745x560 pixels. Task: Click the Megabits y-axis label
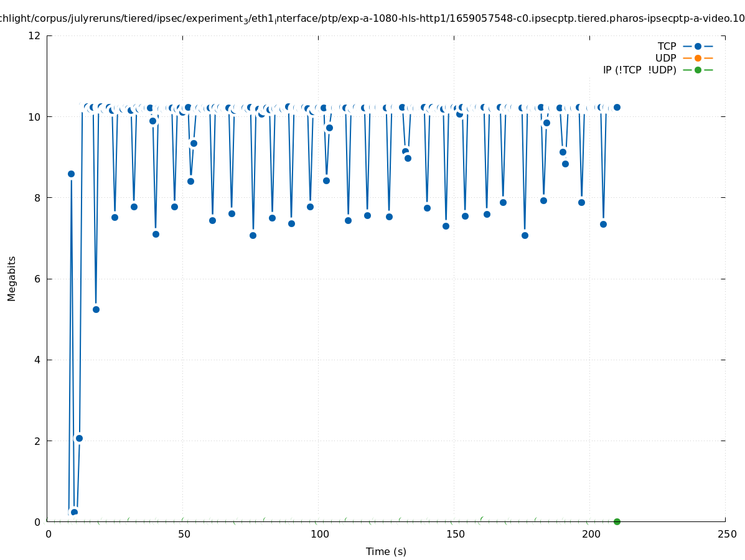12,278
